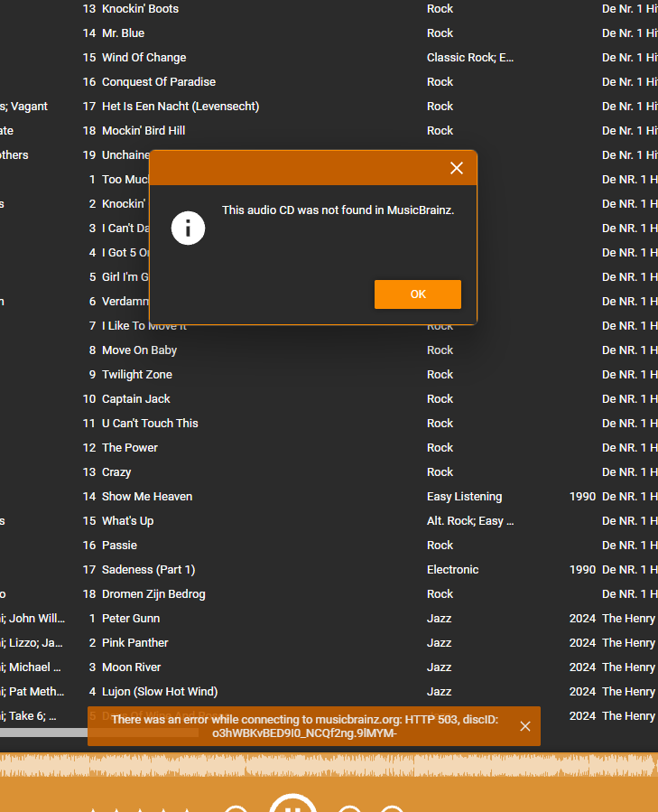Select the track Moon River

click(131, 667)
